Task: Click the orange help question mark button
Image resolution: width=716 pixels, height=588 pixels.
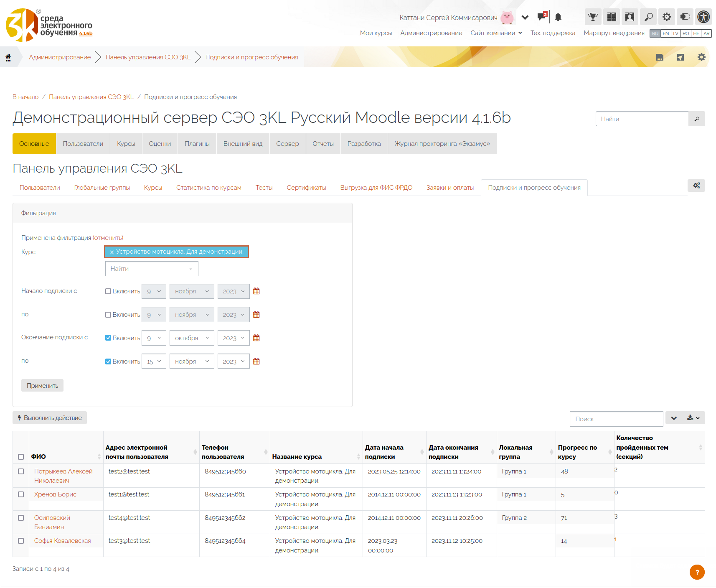Action: (x=697, y=572)
